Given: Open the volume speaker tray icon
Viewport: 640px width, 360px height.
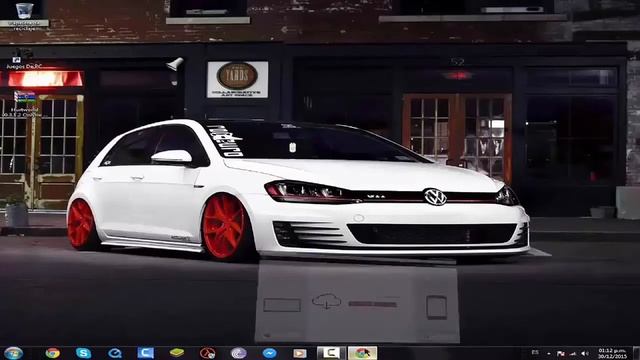Looking at the screenshot, I should (585, 353).
